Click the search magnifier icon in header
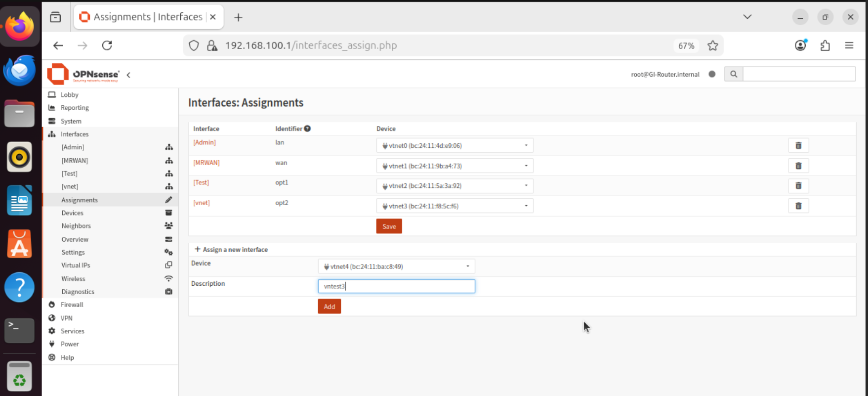 coord(734,74)
